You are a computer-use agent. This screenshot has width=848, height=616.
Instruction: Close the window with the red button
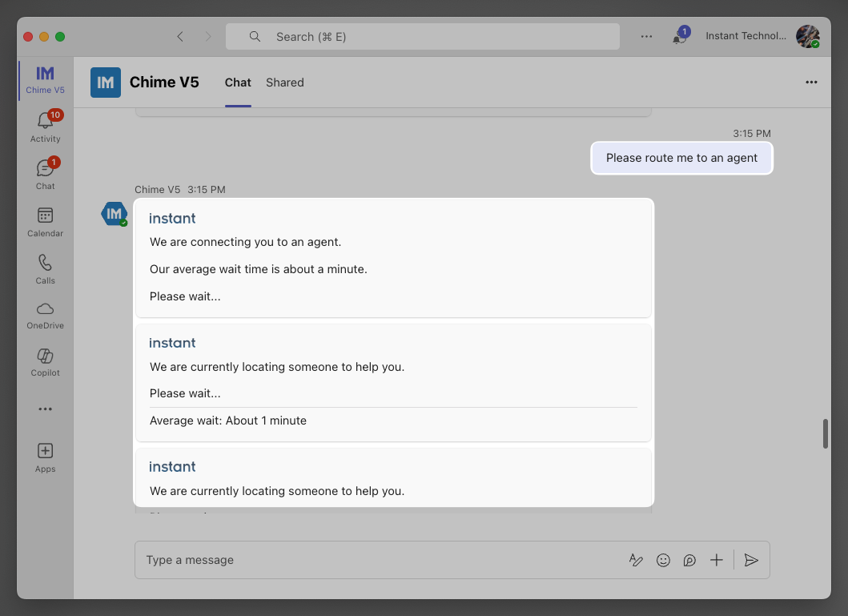(x=28, y=36)
